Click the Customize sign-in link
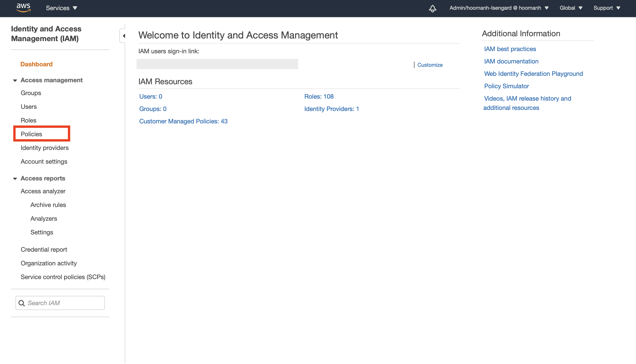The height and width of the screenshot is (364, 636). click(430, 65)
